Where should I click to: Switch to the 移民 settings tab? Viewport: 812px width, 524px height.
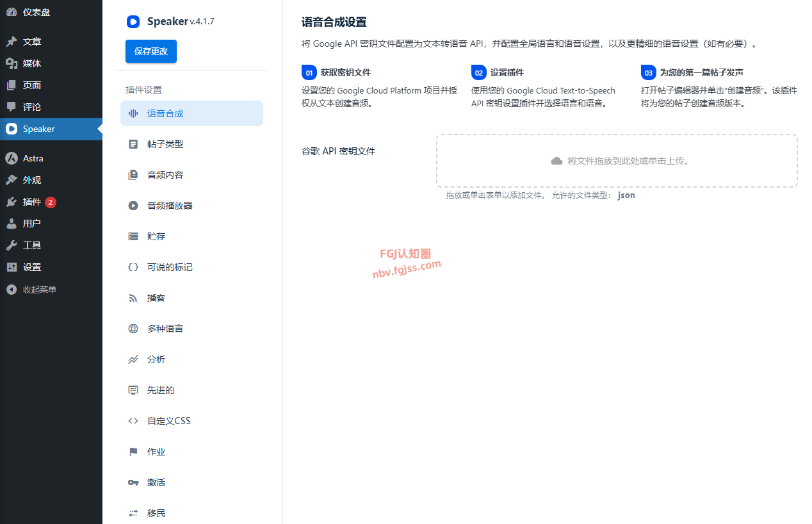(191, 513)
